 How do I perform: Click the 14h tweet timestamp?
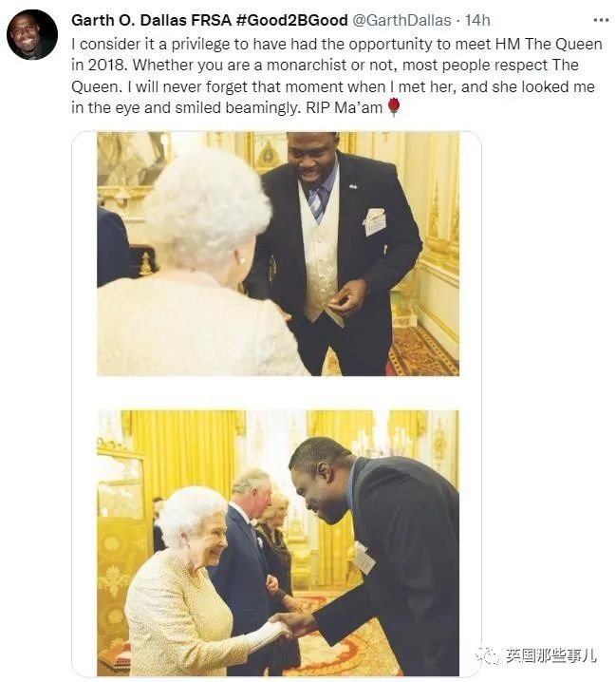(x=477, y=20)
